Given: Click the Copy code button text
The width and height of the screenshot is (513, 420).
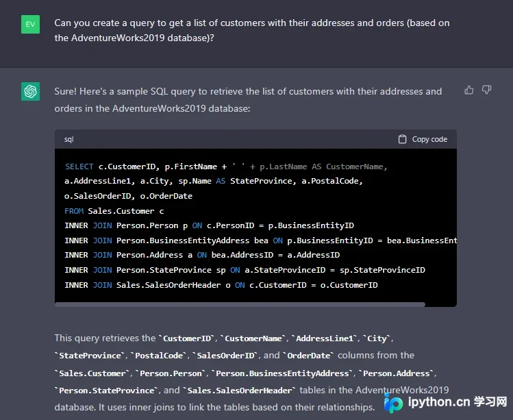Looking at the screenshot, I should (429, 139).
